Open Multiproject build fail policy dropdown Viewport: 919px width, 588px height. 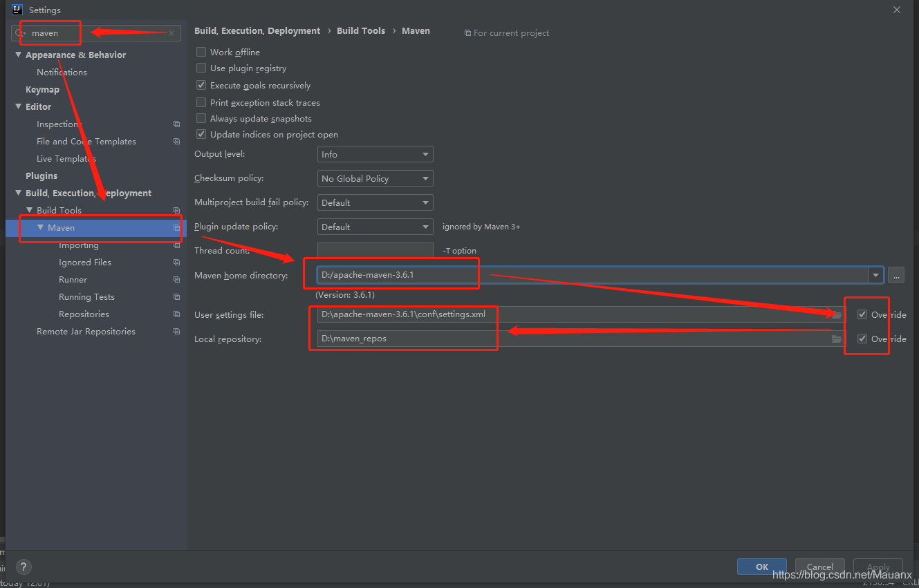click(x=375, y=202)
